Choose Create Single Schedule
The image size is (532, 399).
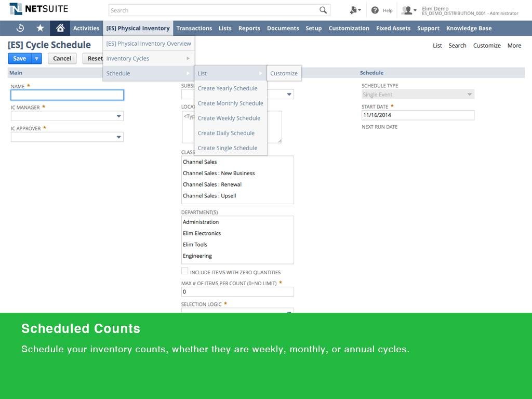coord(230,148)
